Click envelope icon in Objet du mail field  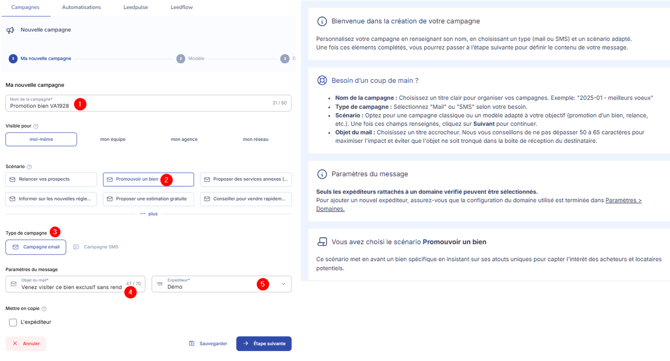click(x=13, y=284)
